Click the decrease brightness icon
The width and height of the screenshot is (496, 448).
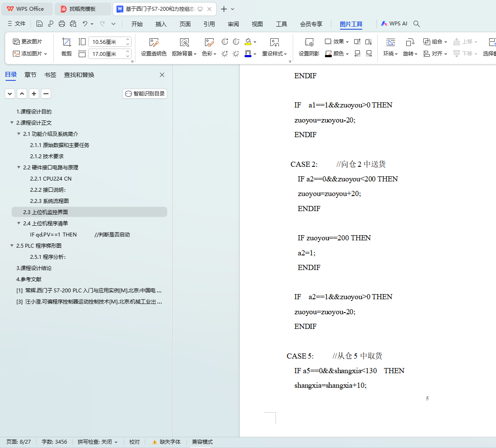pyautogui.click(x=236, y=54)
